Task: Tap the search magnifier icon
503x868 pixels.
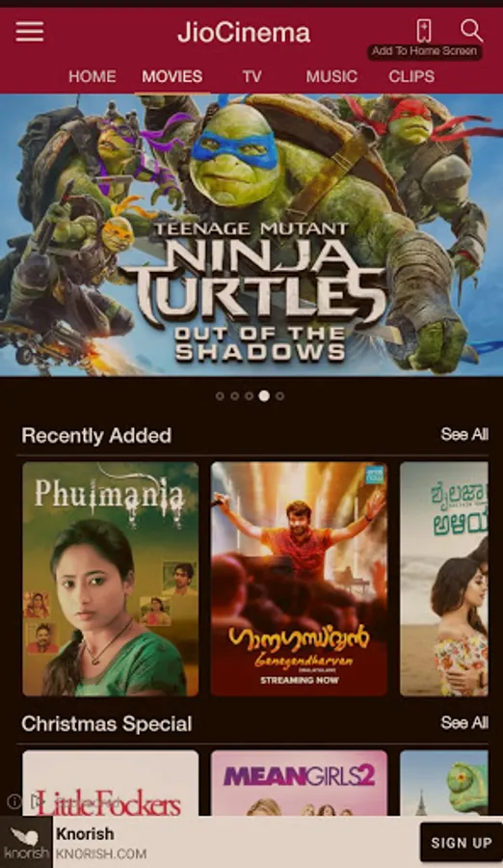Action: (471, 31)
